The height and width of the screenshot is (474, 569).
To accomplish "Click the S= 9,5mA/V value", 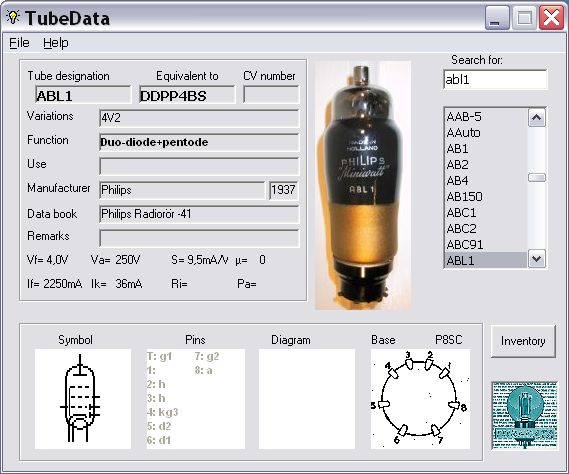I will pyautogui.click(x=200, y=260).
